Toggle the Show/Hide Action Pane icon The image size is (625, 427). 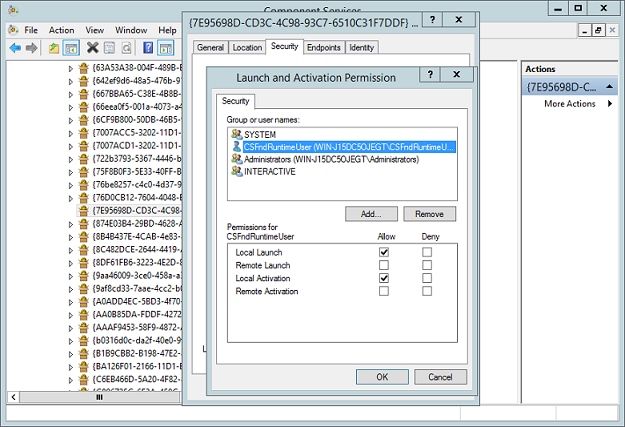tap(166, 47)
